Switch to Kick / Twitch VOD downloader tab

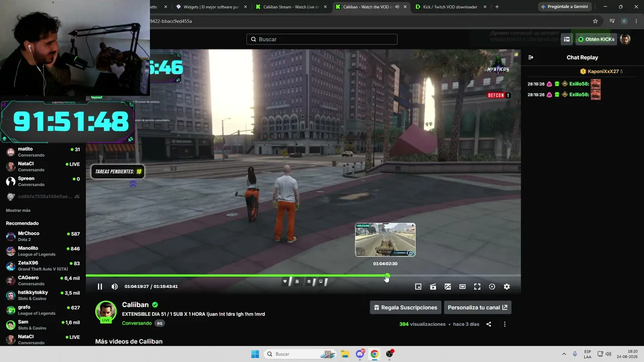click(x=451, y=7)
